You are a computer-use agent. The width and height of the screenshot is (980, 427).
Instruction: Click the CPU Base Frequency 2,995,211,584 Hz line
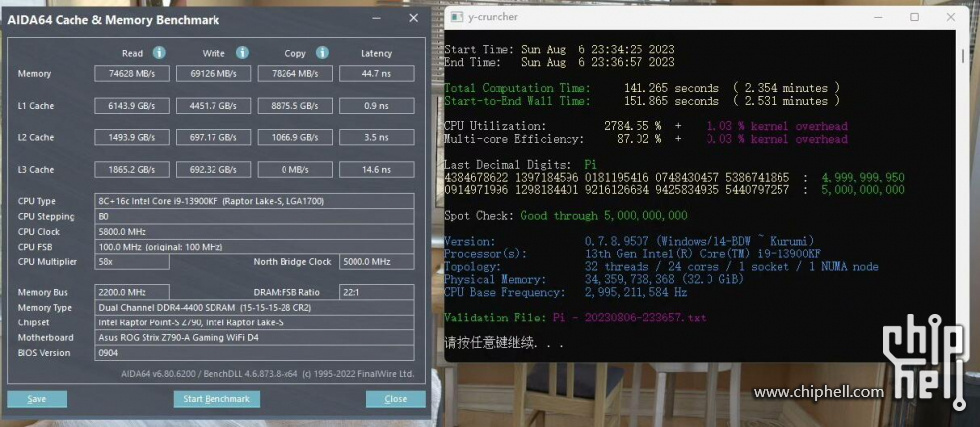pos(566,293)
